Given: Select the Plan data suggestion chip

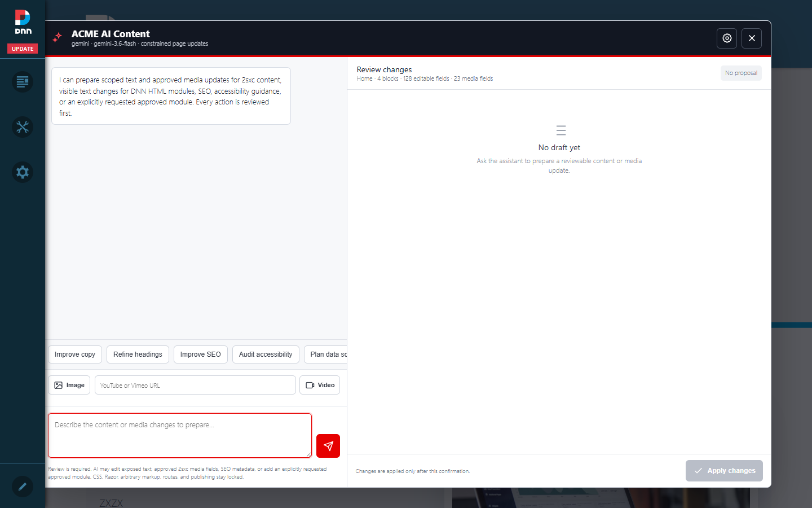Looking at the screenshot, I should [326, 354].
